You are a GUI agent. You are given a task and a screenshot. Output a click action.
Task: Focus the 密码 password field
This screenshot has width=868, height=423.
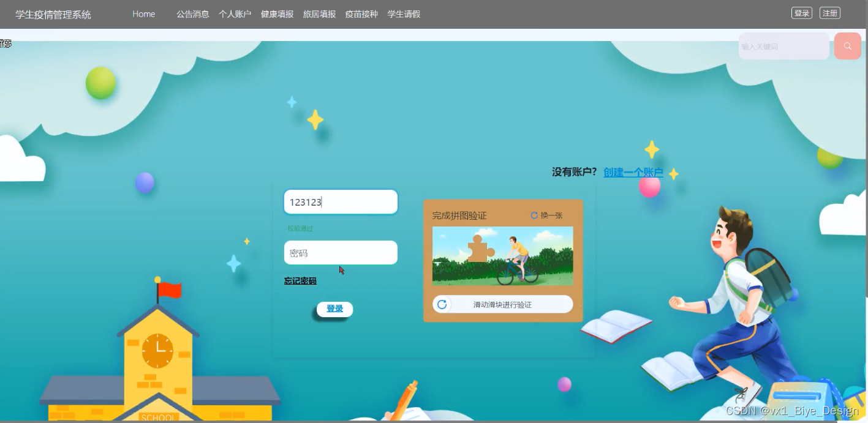341,253
